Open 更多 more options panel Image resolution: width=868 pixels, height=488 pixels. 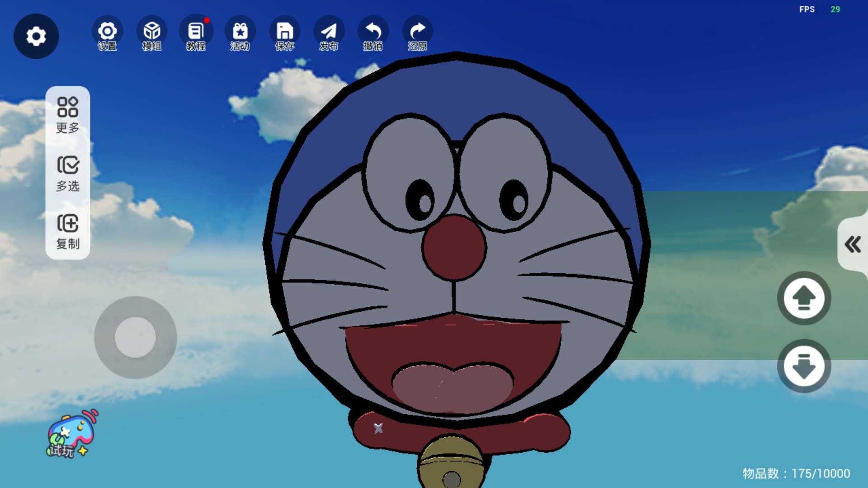tap(68, 115)
